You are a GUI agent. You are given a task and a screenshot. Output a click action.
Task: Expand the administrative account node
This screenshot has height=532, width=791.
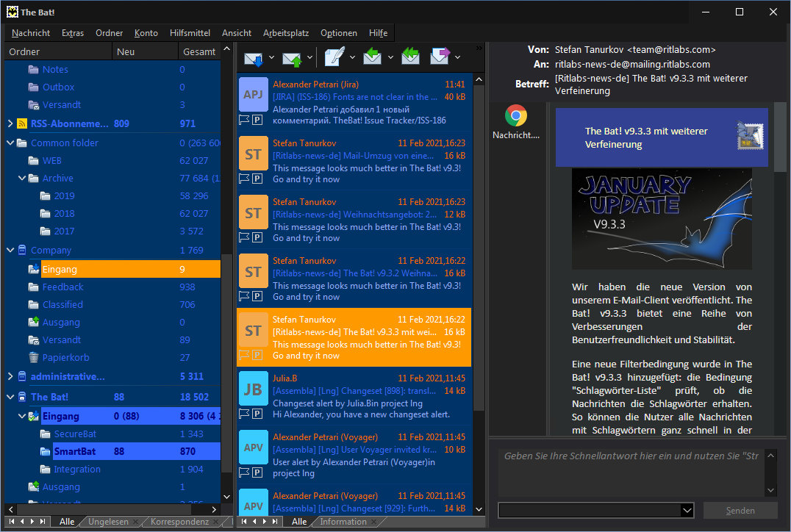tap(10, 377)
